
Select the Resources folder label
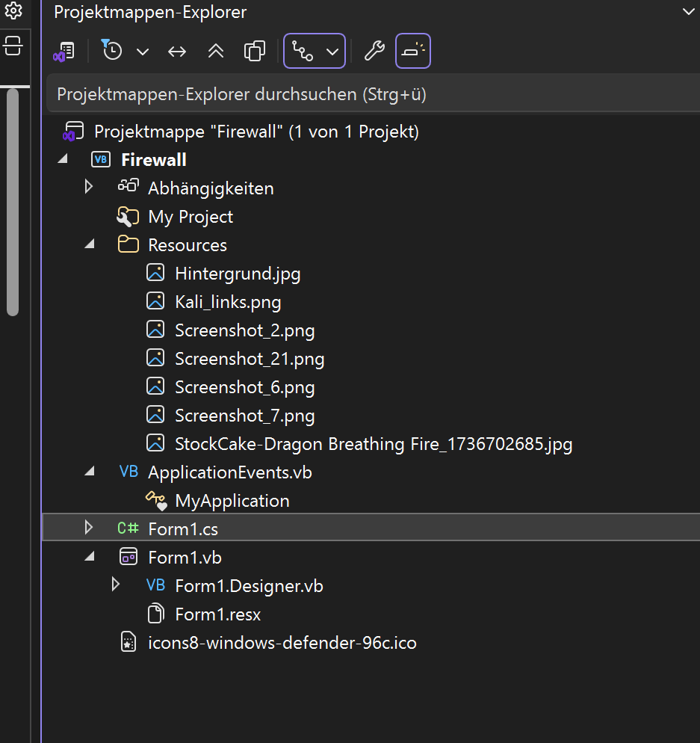(188, 245)
